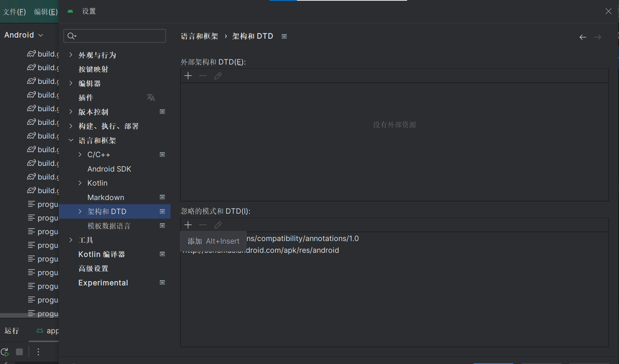The height and width of the screenshot is (364, 619).
Task: Open the kebab menu in the run toolbar
Action: point(38,352)
